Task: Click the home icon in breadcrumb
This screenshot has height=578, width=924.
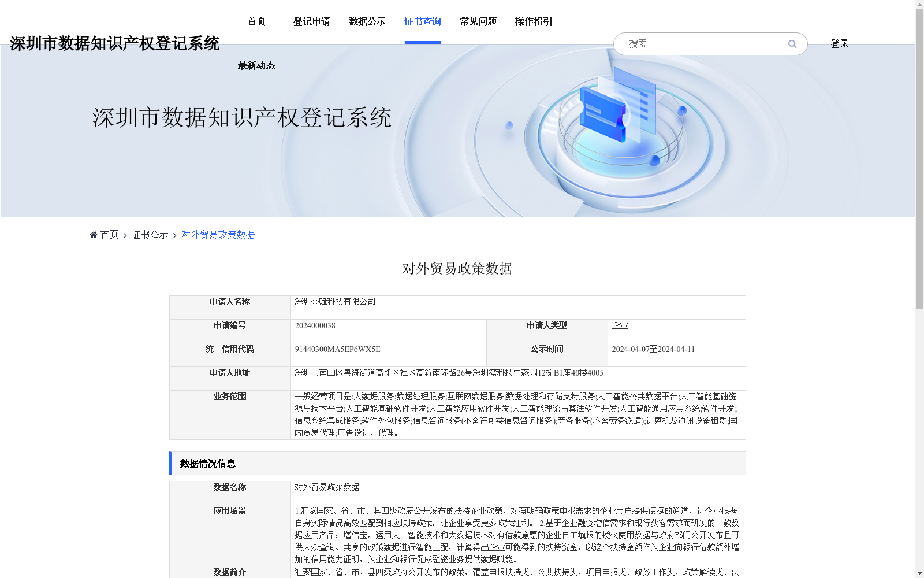Action: (x=94, y=235)
